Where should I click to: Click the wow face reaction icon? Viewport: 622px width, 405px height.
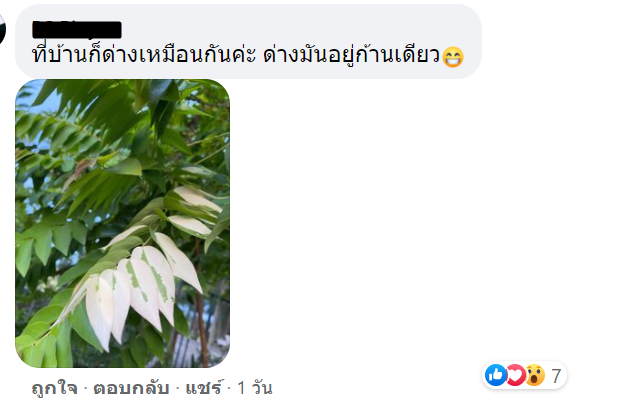click(x=535, y=375)
